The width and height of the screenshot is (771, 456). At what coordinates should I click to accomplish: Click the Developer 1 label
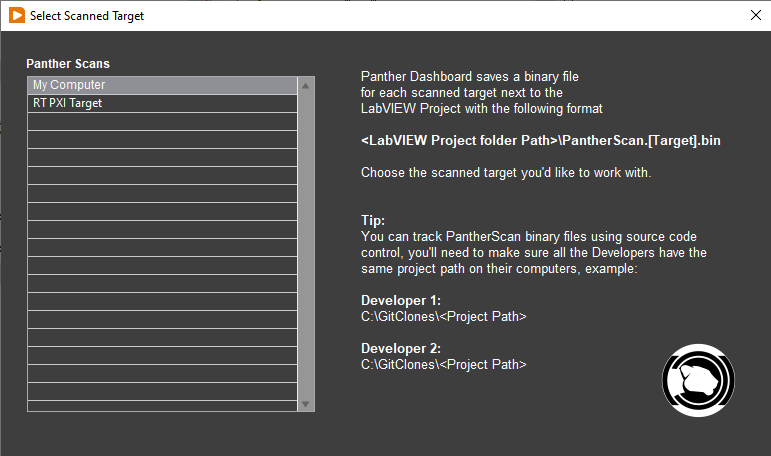[x=401, y=301]
